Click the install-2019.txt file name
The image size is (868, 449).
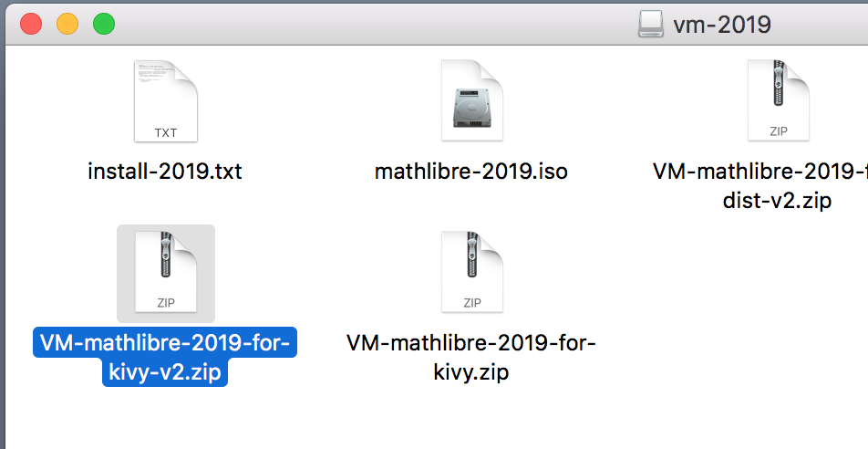(165, 172)
